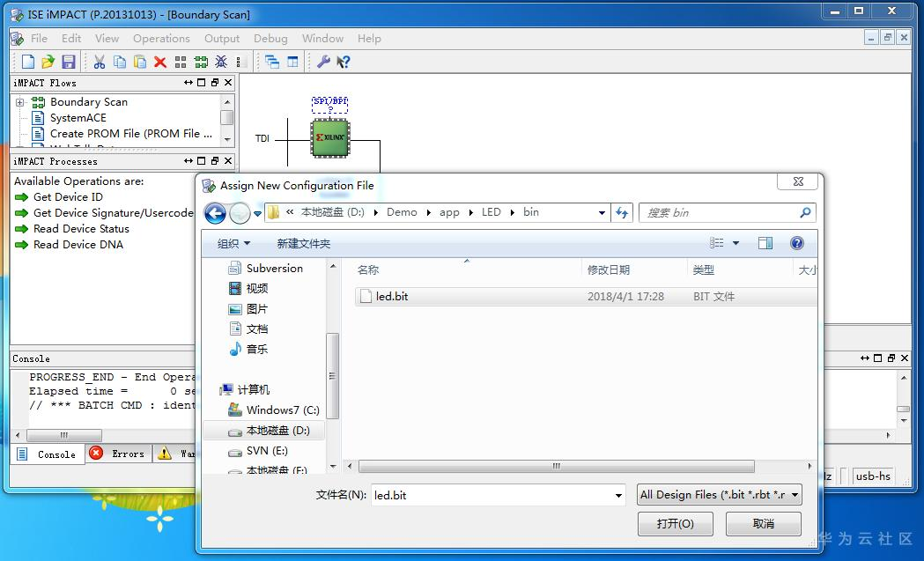Select the Xilinx device chip in chain

click(x=330, y=138)
